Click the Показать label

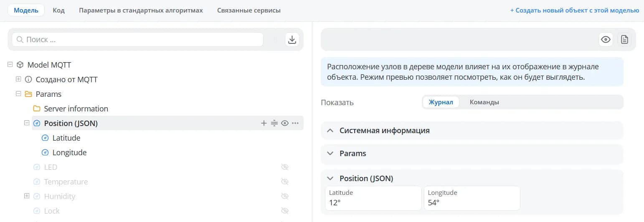pos(337,103)
